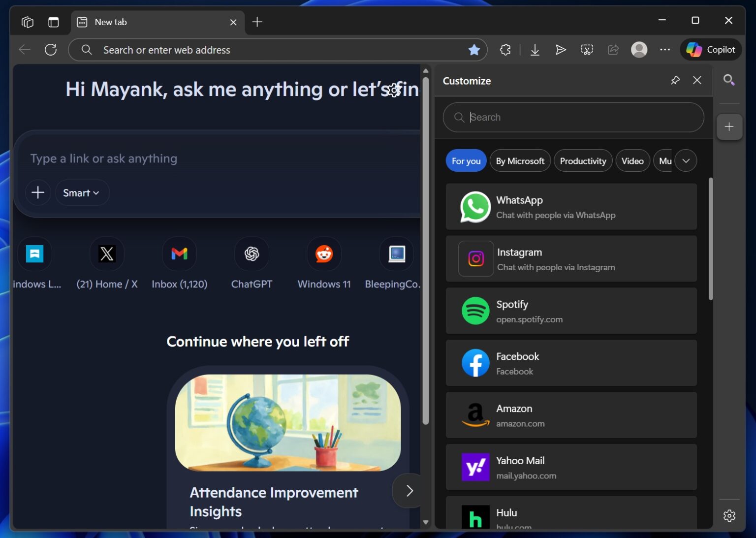Launch the ChatGPT shortcut
Screen dimensions: 756x538
pyautogui.click(x=252, y=254)
